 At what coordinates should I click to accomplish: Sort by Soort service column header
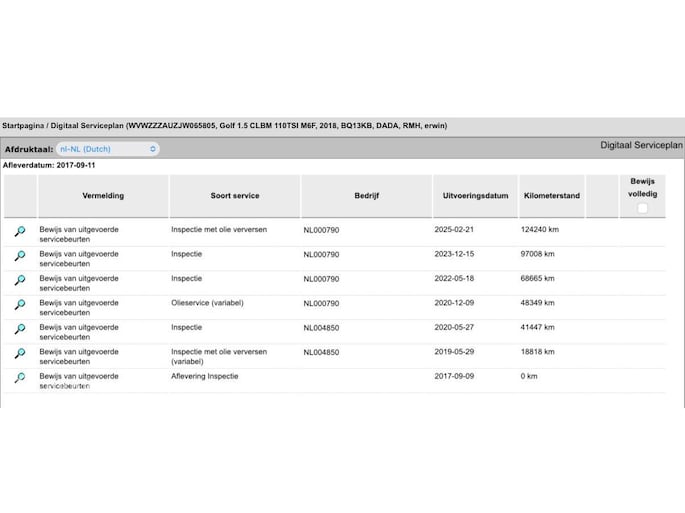click(x=234, y=196)
